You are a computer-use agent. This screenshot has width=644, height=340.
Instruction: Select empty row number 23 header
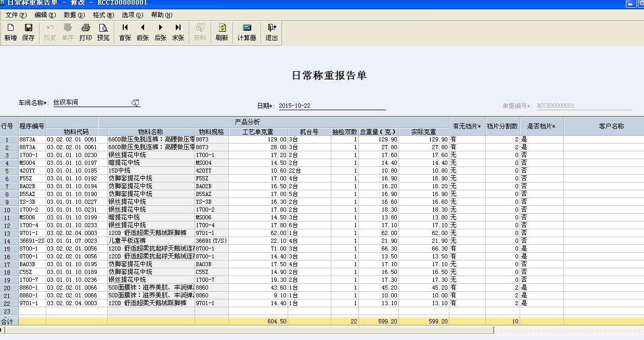pyautogui.click(x=9, y=311)
